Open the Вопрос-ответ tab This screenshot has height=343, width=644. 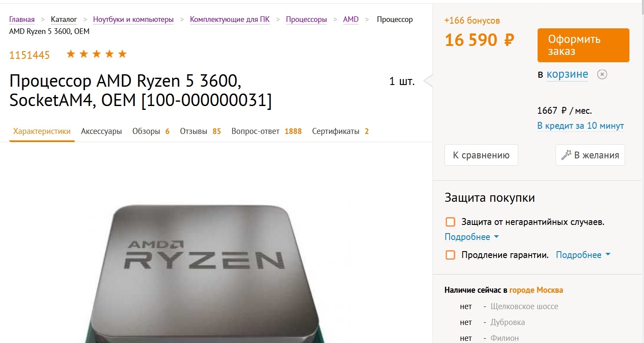coord(266,131)
